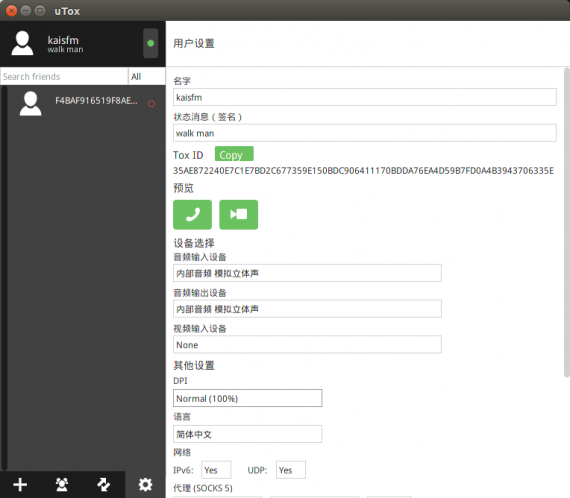
Task: Toggle the green online status indicator
Action: coord(150,43)
